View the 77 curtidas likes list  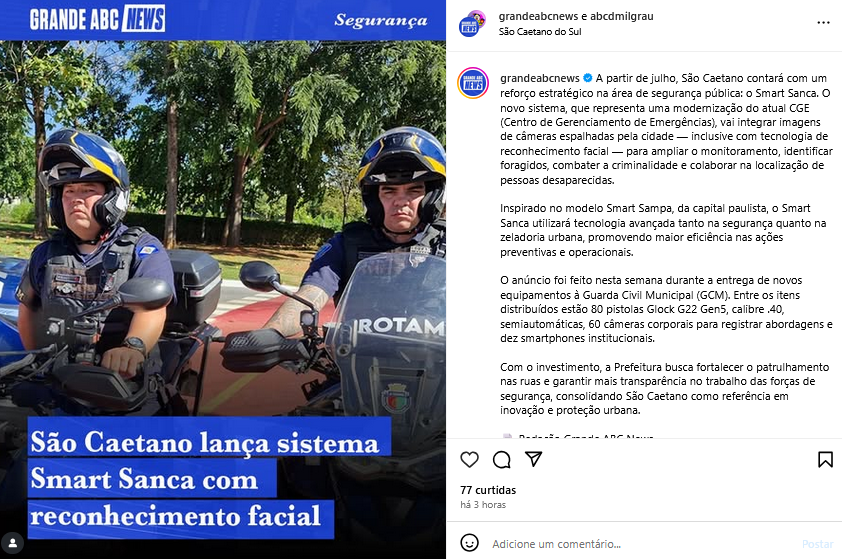tap(488, 490)
